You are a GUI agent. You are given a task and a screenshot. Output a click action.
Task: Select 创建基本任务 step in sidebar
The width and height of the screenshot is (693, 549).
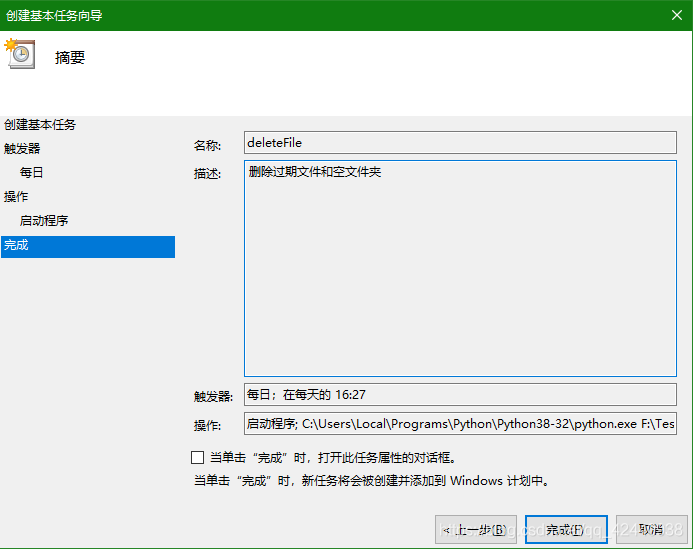(x=40, y=125)
